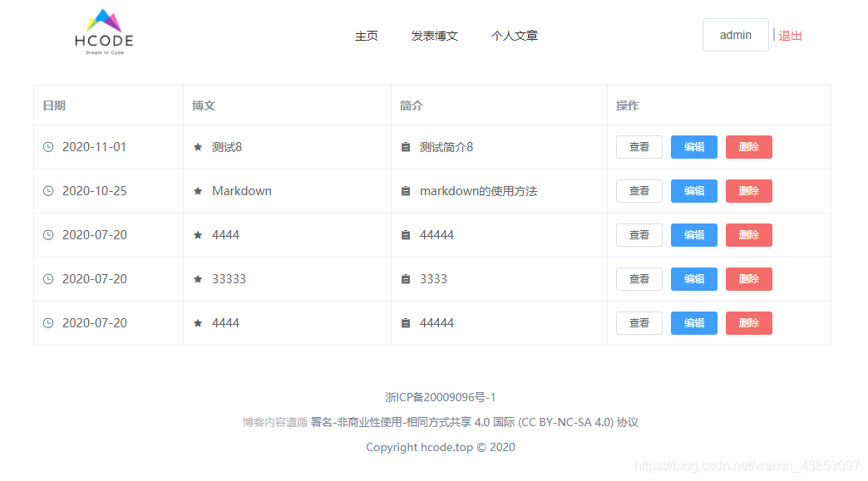Open the 发表博文 navigation item

click(435, 36)
